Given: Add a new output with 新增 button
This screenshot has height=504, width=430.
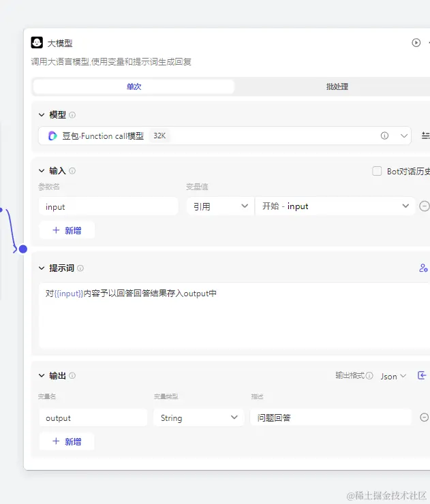Looking at the screenshot, I should (x=67, y=441).
